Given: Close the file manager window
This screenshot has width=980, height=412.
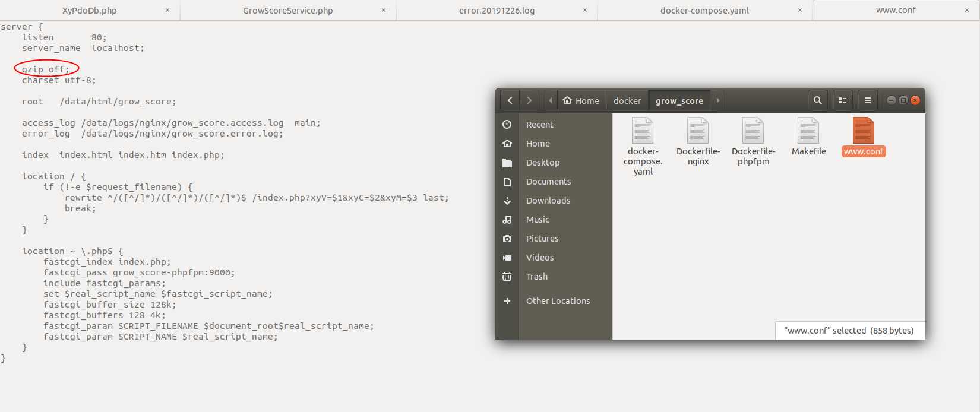Looking at the screenshot, I should tap(915, 100).
